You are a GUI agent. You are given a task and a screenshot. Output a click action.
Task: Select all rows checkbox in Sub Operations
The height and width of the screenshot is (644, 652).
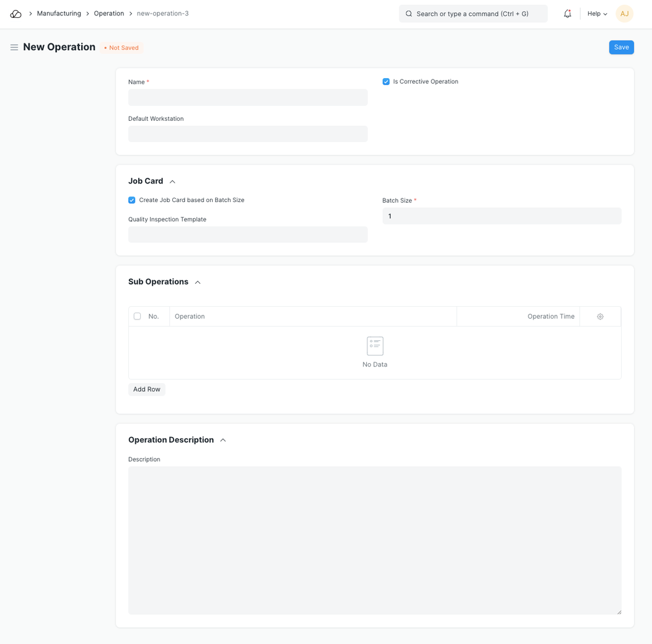(x=138, y=316)
